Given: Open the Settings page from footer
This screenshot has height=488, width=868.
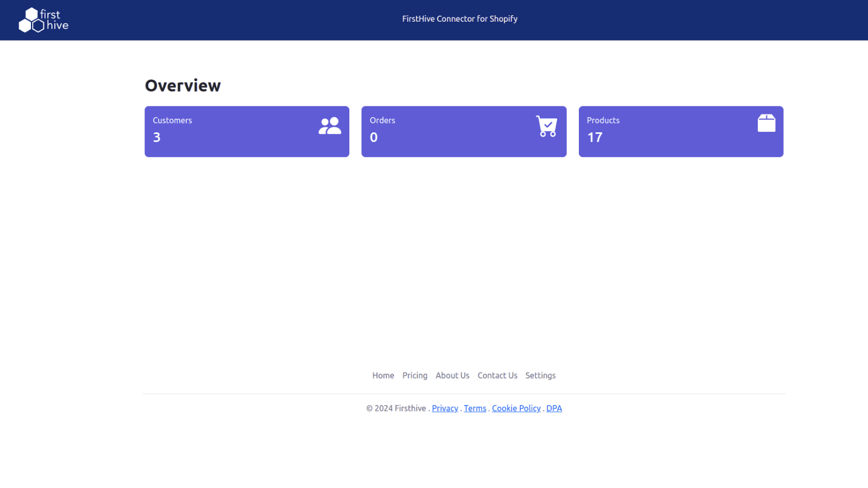Looking at the screenshot, I should click(x=540, y=375).
